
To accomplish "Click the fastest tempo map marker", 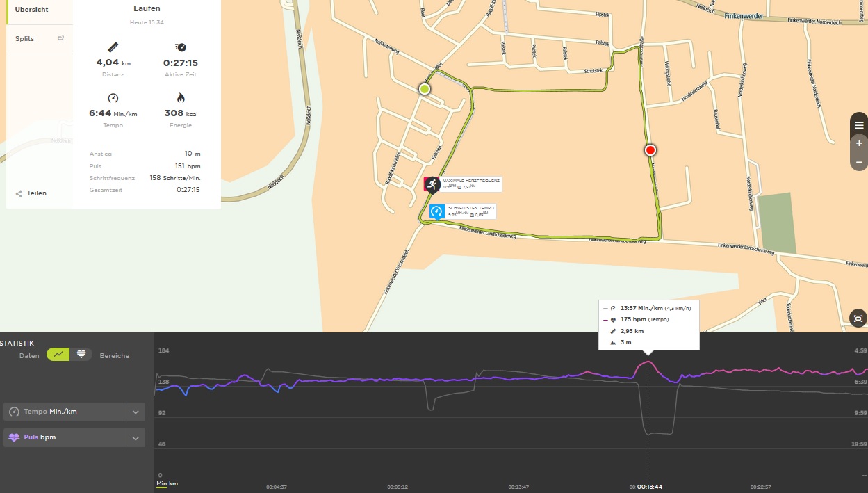I will click(x=436, y=211).
